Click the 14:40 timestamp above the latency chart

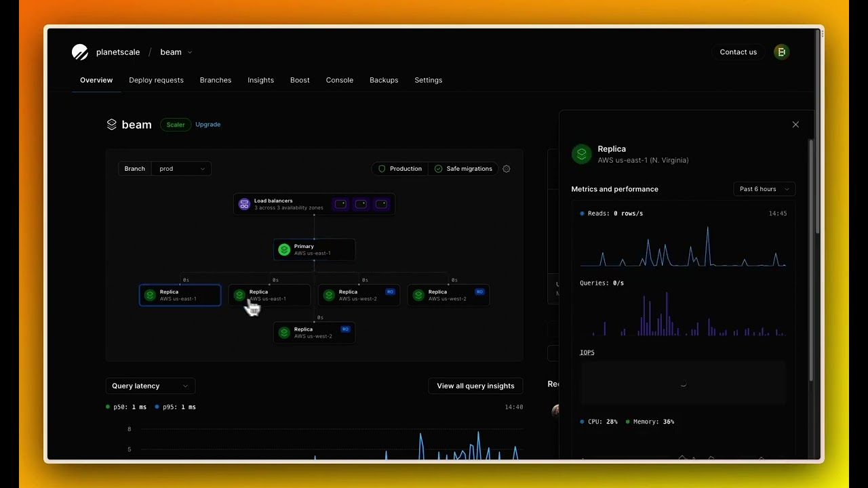pos(514,407)
